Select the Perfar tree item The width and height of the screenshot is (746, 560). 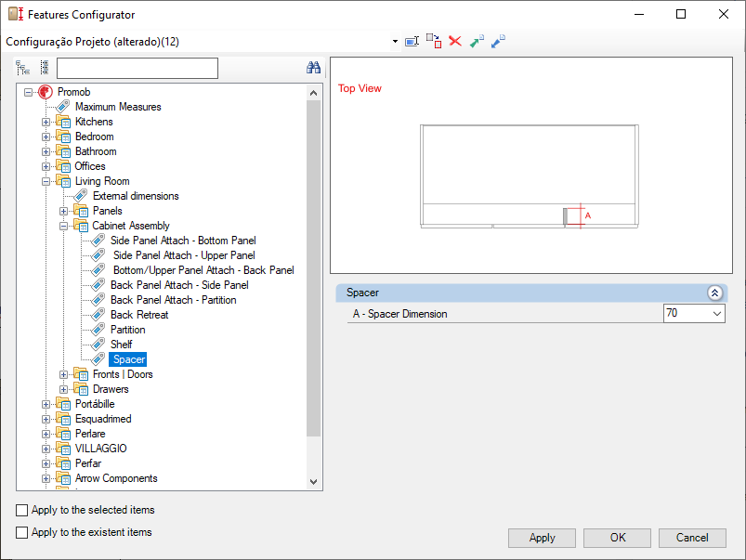coord(88,462)
